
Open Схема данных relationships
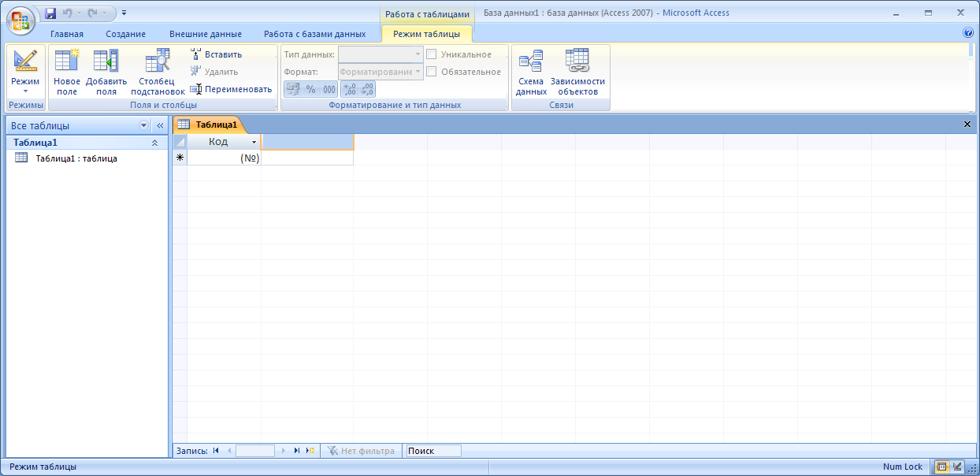click(531, 73)
